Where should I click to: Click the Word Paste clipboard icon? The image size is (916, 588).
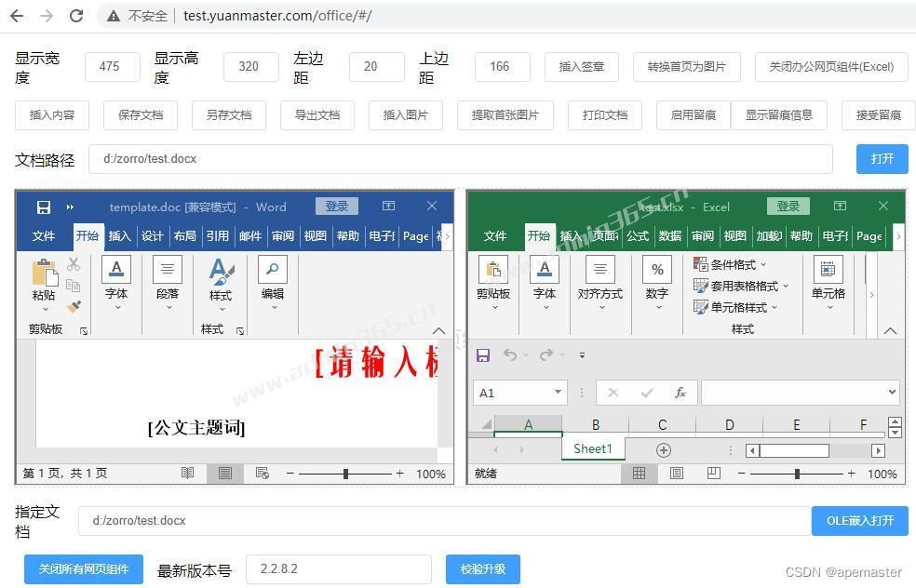[45, 273]
